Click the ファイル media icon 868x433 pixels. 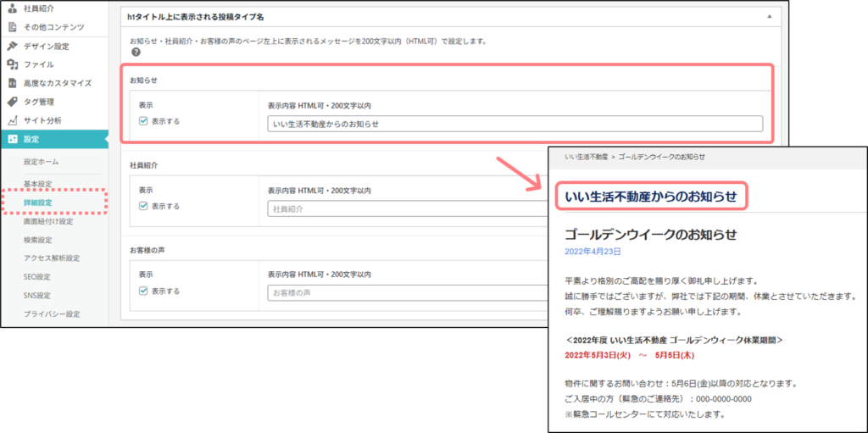[13, 64]
